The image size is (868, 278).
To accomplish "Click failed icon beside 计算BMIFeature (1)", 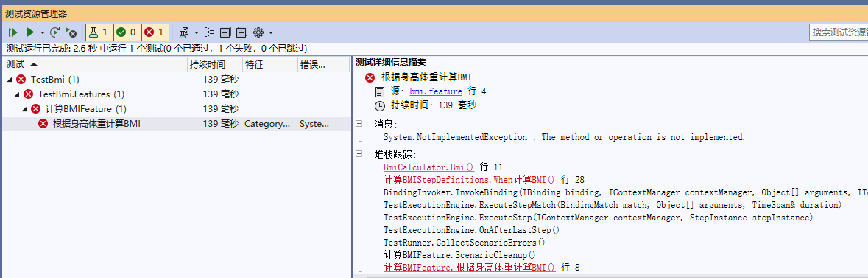I will (x=36, y=109).
